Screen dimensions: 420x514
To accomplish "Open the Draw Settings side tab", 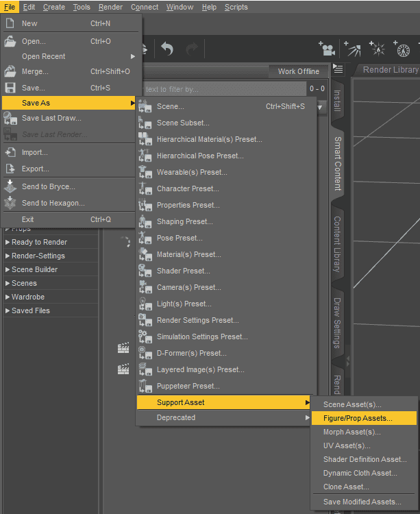I will [338, 323].
